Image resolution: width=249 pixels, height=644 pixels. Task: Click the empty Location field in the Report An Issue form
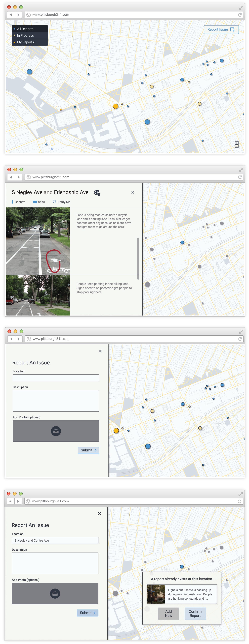pyautogui.click(x=56, y=378)
